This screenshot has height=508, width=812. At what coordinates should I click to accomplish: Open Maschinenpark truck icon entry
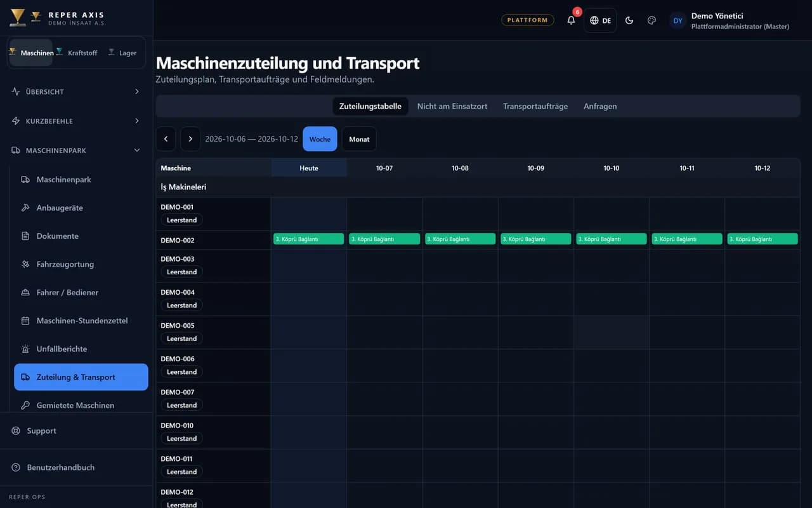81,180
